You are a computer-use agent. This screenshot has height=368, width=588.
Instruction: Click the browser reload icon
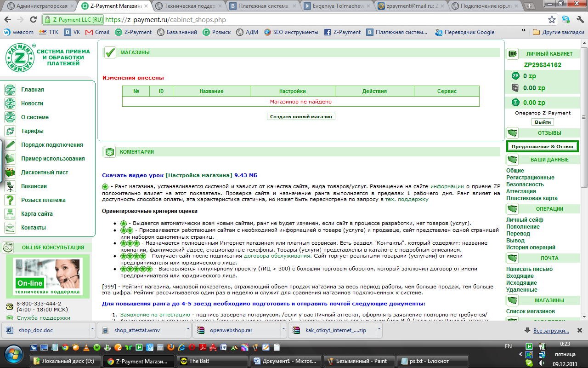click(x=33, y=20)
